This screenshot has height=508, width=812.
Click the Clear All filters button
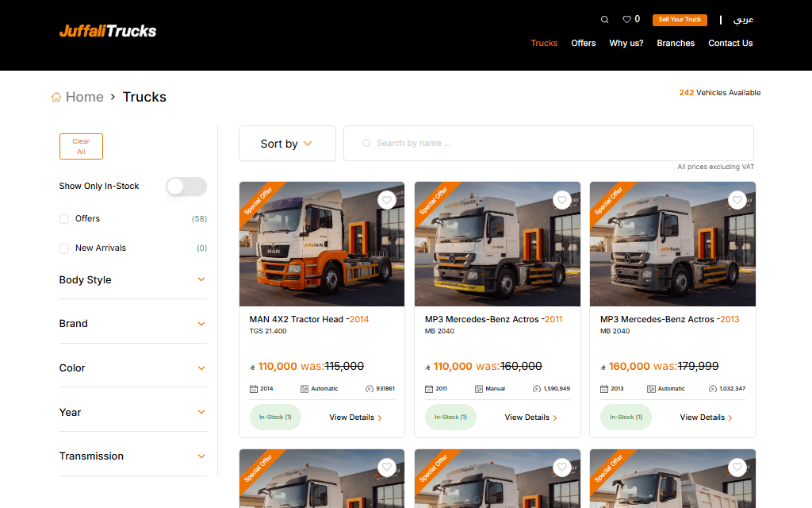click(82, 146)
